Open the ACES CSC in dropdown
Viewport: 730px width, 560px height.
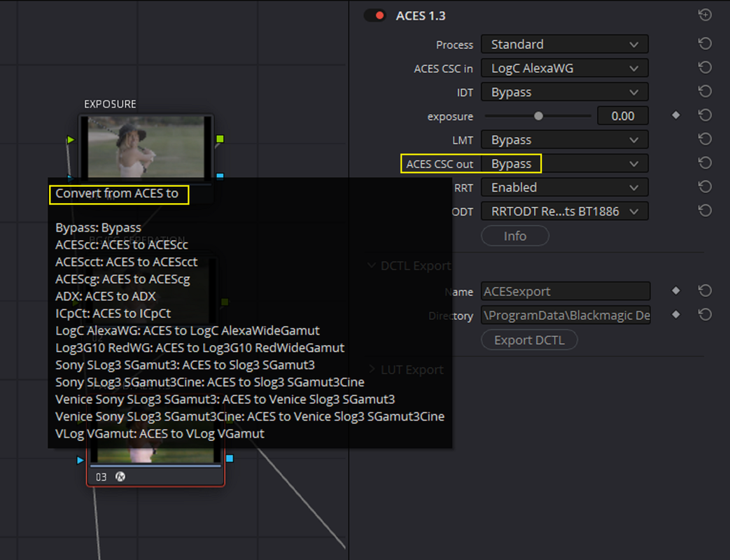click(564, 69)
